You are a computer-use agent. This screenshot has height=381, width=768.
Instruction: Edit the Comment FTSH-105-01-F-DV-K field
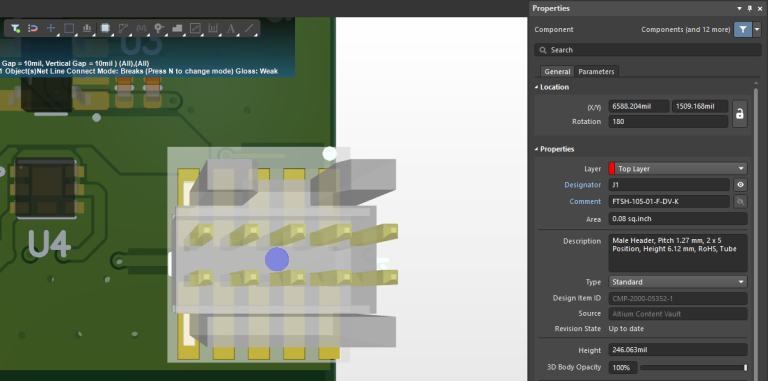point(669,201)
